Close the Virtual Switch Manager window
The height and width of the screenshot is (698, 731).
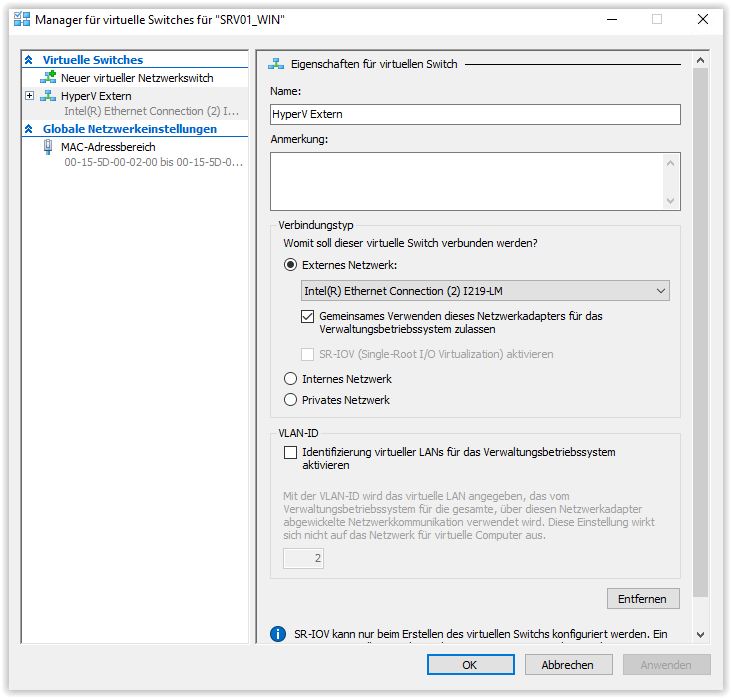[x=703, y=20]
